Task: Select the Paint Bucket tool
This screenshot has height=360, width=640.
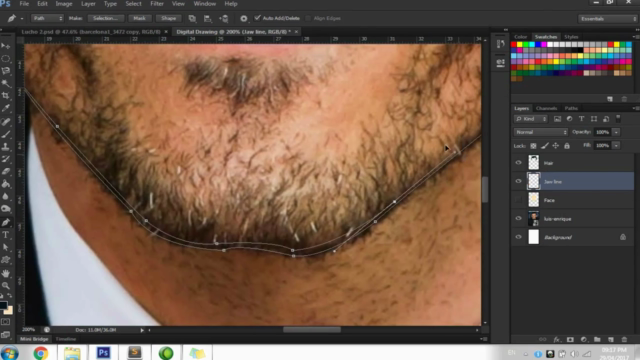Action: tap(6, 184)
